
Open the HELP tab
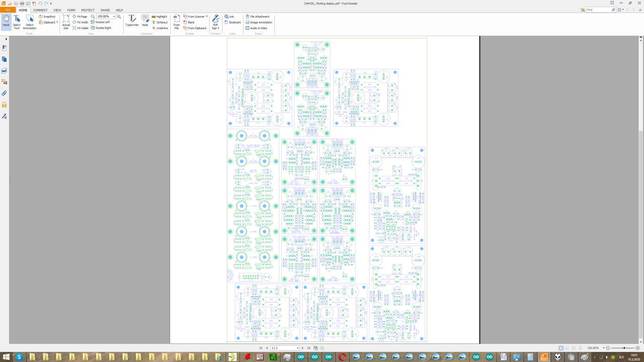[119, 10]
